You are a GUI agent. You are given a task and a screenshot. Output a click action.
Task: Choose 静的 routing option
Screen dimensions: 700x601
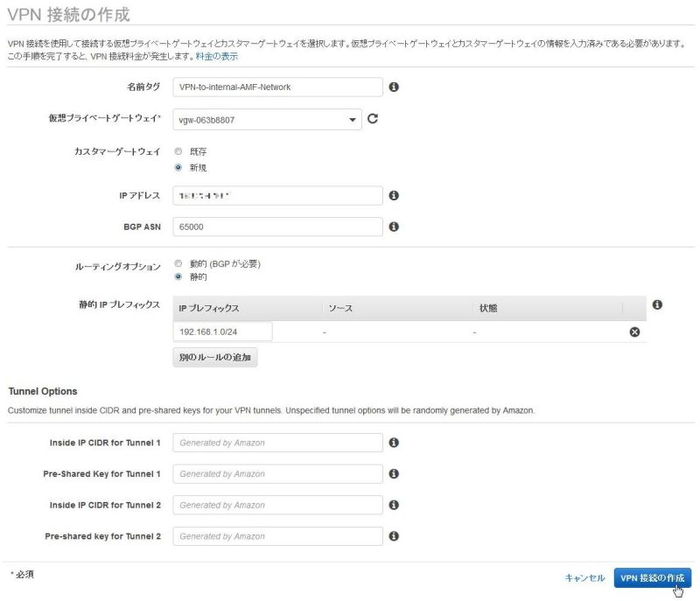click(x=178, y=277)
